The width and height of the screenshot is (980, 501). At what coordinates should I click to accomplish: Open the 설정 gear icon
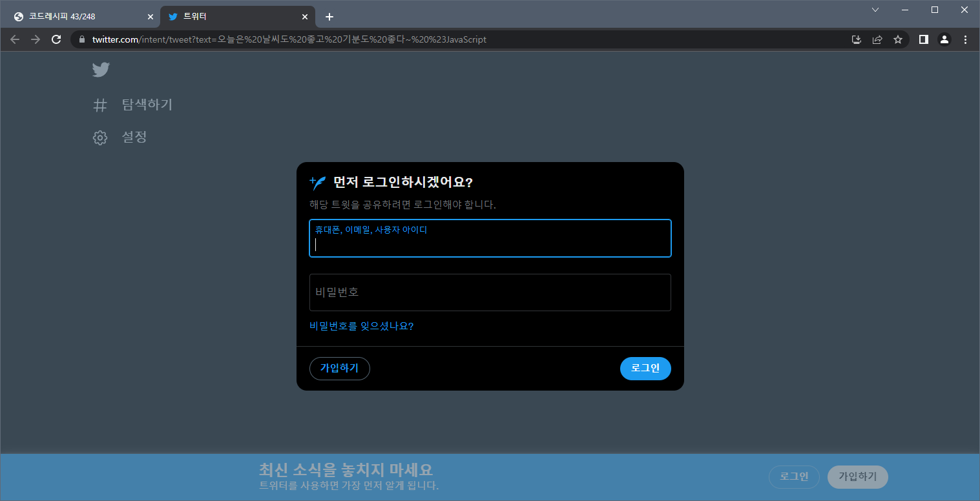tap(99, 138)
